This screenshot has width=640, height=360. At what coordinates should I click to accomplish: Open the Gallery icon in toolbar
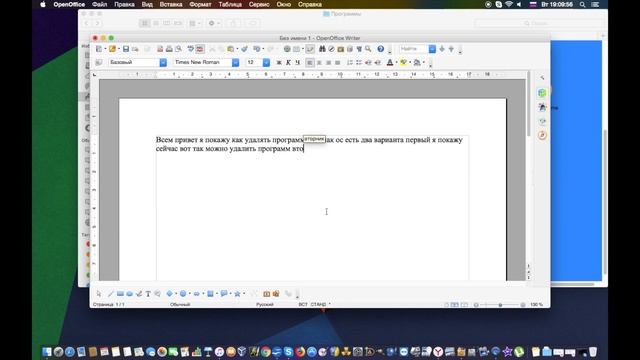click(340, 49)
